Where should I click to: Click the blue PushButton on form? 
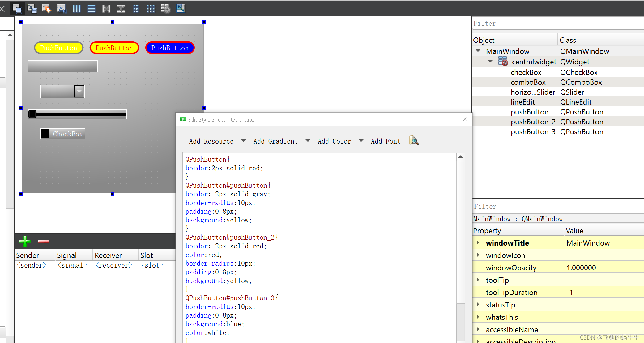[x=170, y=48]
